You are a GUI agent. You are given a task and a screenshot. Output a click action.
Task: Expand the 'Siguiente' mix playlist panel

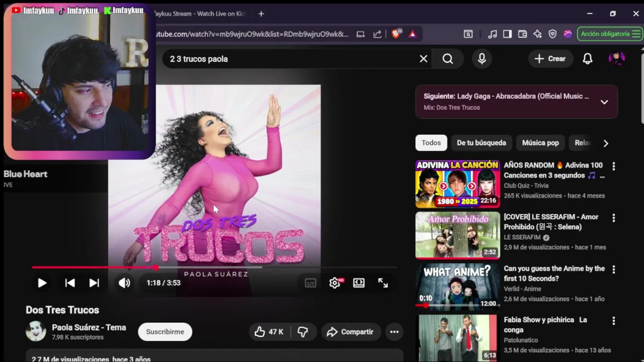[x=604, y=102]
